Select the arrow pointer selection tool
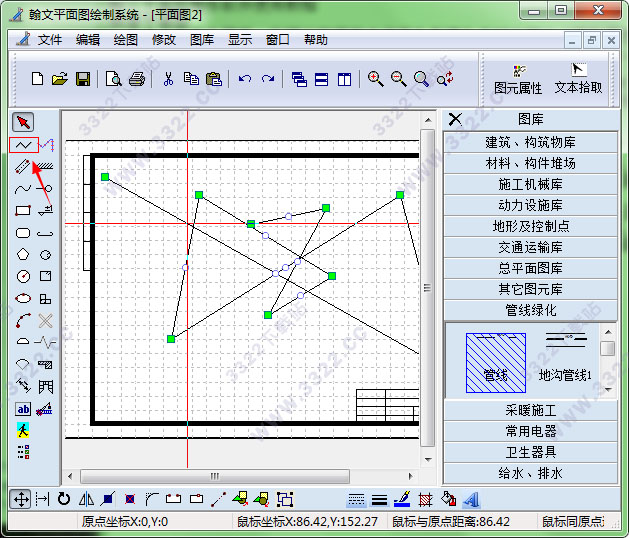This screenshot has width=629, height=538. pyautogui.click(x=23, y=122)
